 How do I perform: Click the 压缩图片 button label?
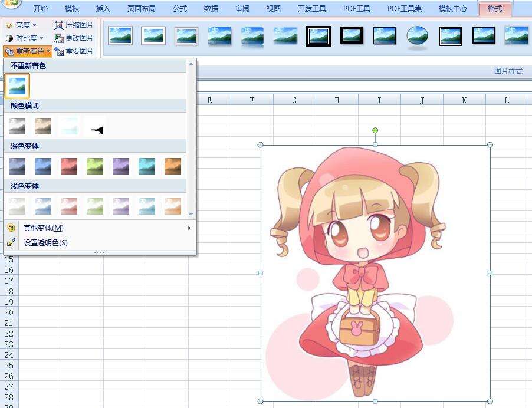80,25
